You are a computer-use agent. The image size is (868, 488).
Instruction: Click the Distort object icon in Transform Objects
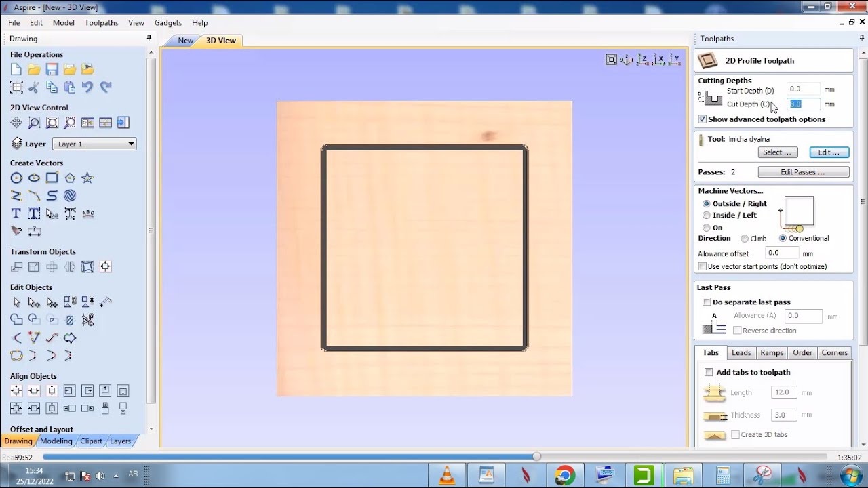tap(87, 267)
